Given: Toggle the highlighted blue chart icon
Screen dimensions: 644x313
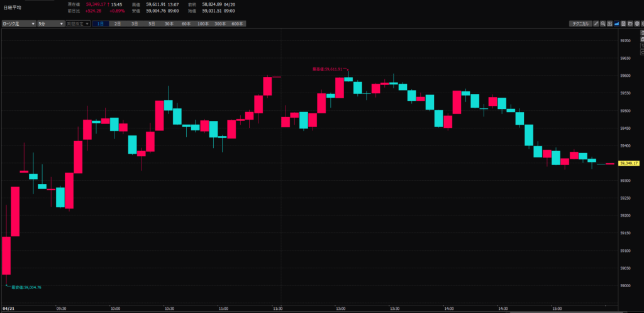Looking at the screenshot, I should (x=618, y=23).
